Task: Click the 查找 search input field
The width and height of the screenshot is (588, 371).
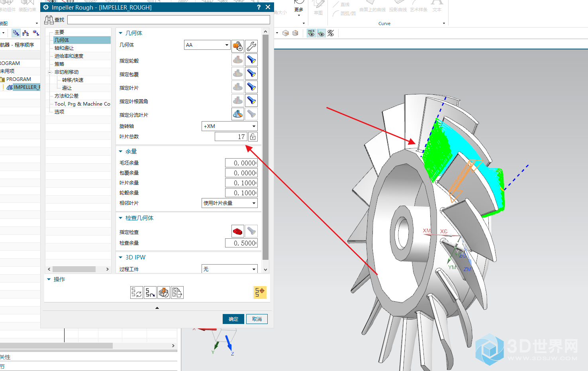Action: point(169,20)
